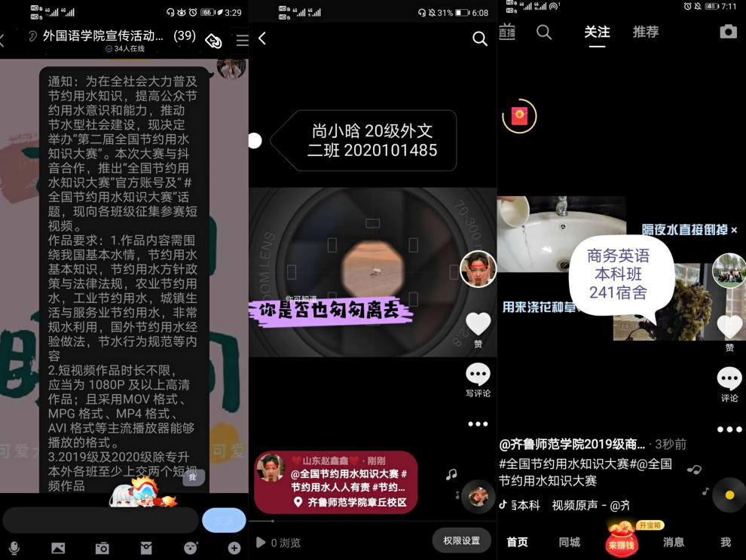Expand three-dot options below 评论 button
This screenshot has height=560, width=746.
coord(729,429)
